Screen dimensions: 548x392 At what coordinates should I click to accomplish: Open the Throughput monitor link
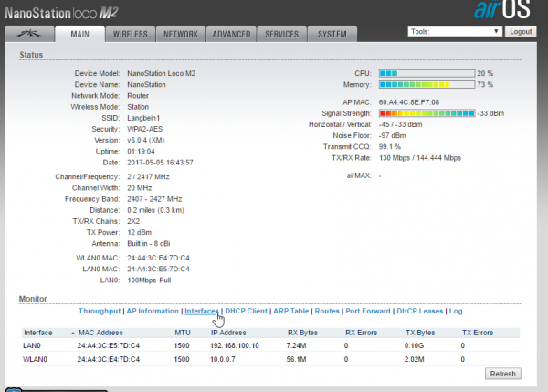click(100, 312)
